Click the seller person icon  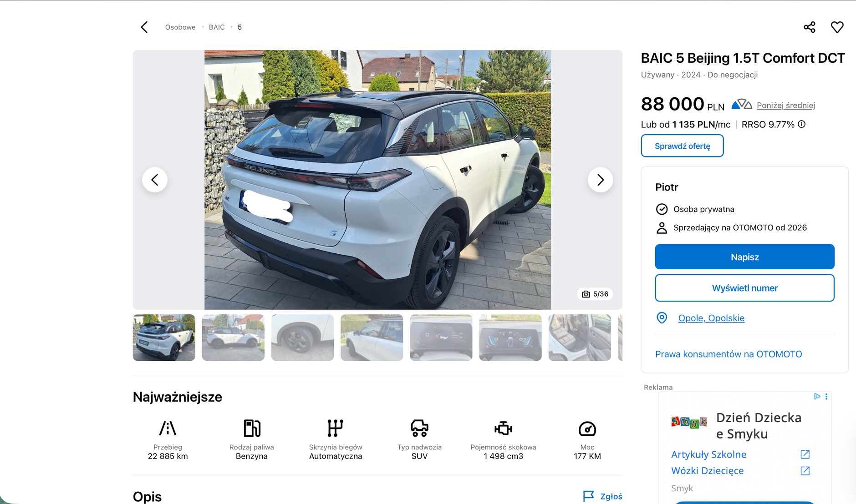(662, 227)
